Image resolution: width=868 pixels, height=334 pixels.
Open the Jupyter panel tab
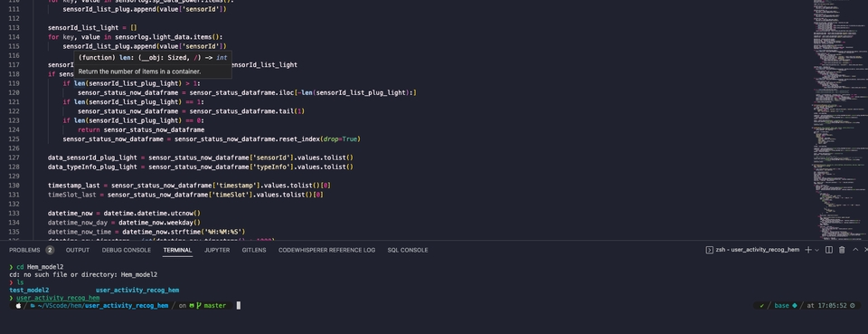coord(217,250)
